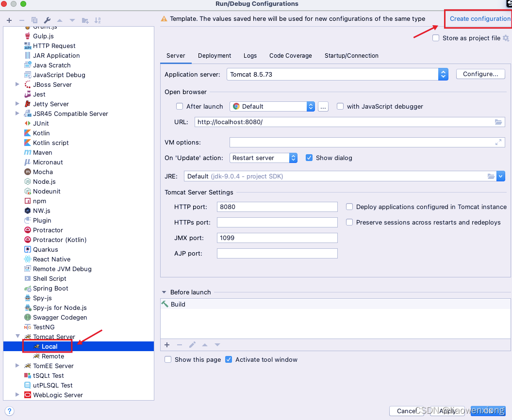Select JUnit template in the tree
Viewport: 512px width, 420px height.
click(41, 123)
